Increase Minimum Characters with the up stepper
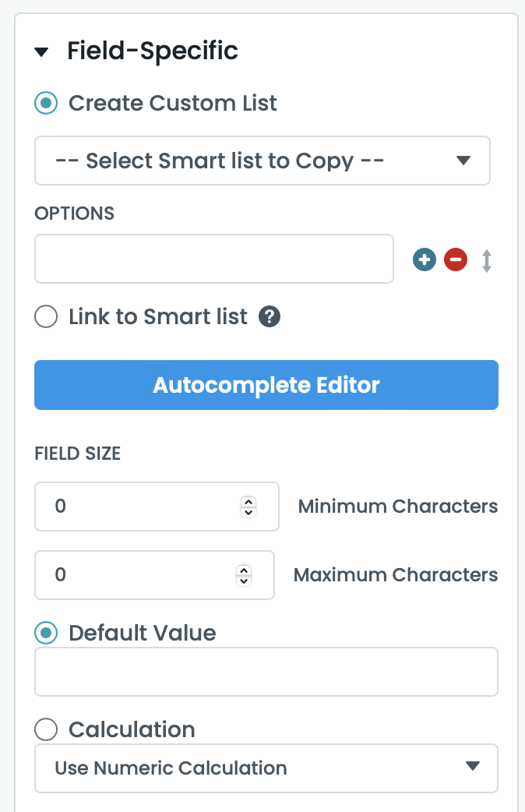The width and height of the screenshot is (525, 812). coord(248,502)
